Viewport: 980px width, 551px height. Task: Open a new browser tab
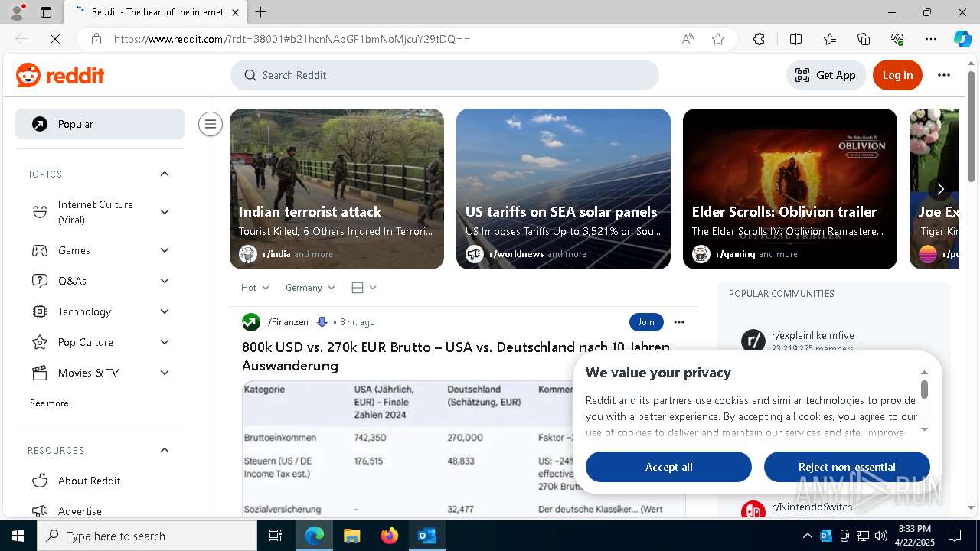pyautogui.click(x=261, y=12)
